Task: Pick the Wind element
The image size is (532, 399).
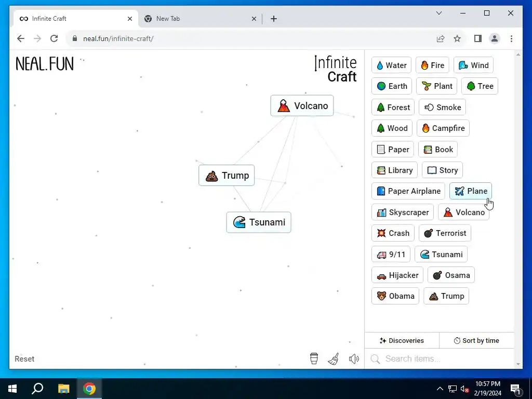Action: click(473, 65)
